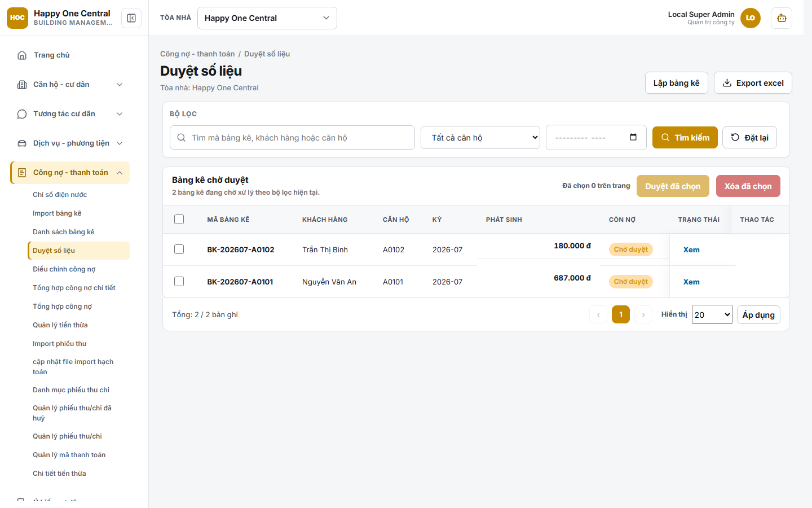Check the box for BK-202607-A0101
Image resolution: width=812 pixels, height=508 pixels.
[x=179, y=282]
